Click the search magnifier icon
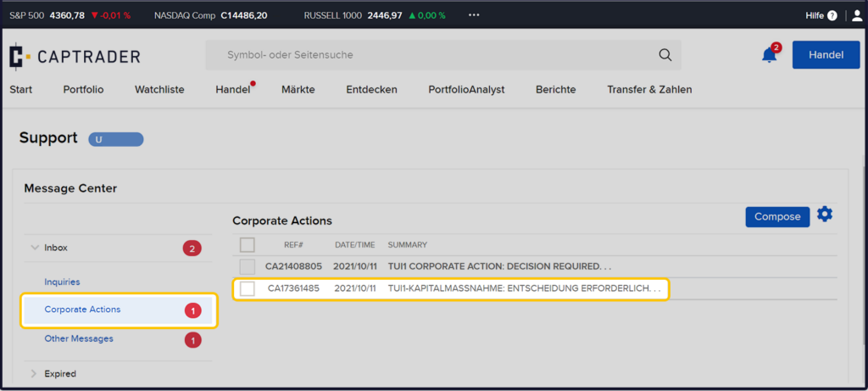The height and width of the screenshot is (391, 868). [665, 55]
